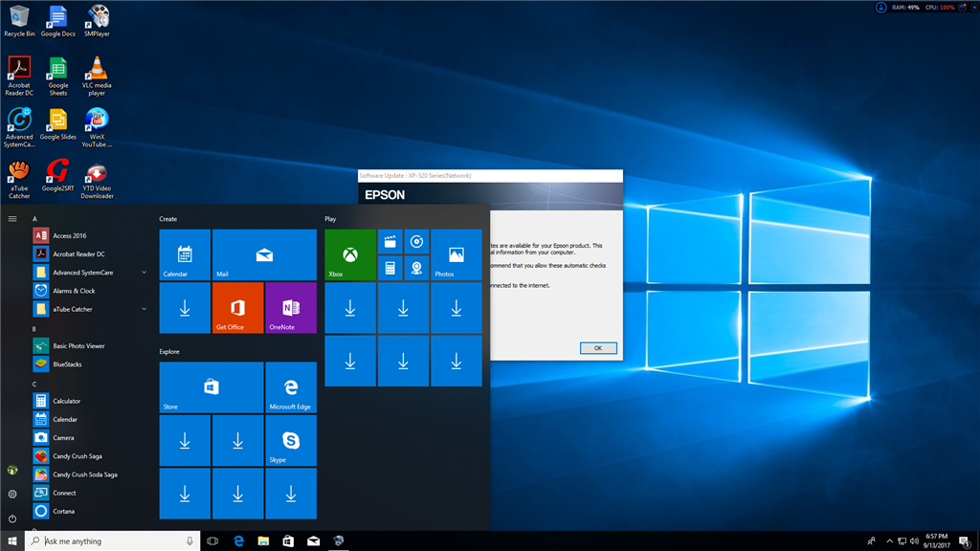Click the aTube Catcher desktop shortcut
Screen dimensions: 980x551
point(19,179)
